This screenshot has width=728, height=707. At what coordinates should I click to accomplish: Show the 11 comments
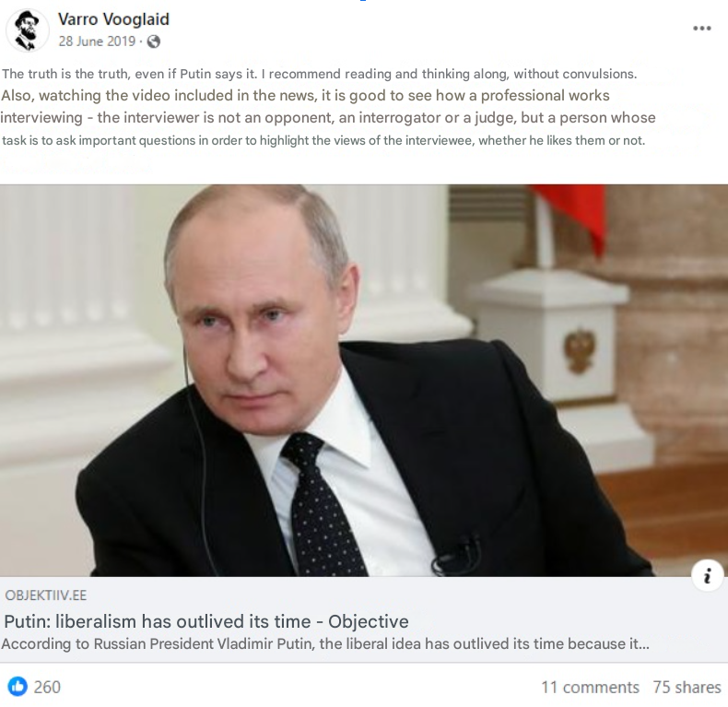[590, 687]
